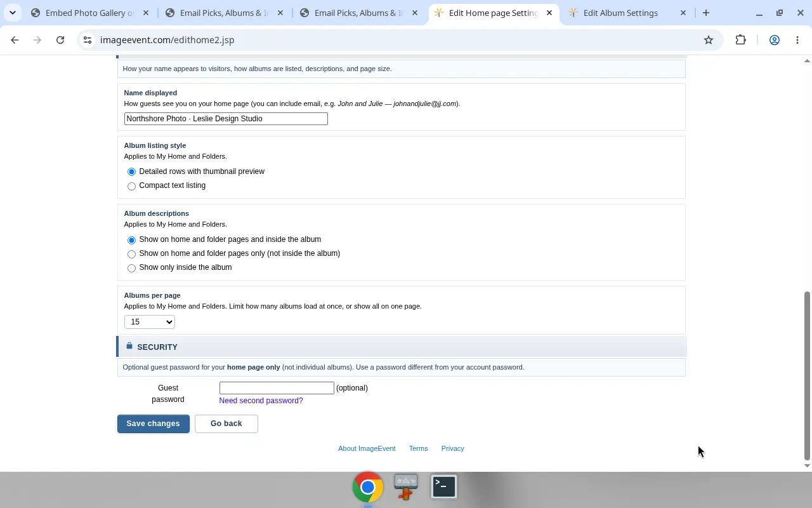Click the Security lock icon
Screen dimensions: 812x508
click(x=129, y=346)
